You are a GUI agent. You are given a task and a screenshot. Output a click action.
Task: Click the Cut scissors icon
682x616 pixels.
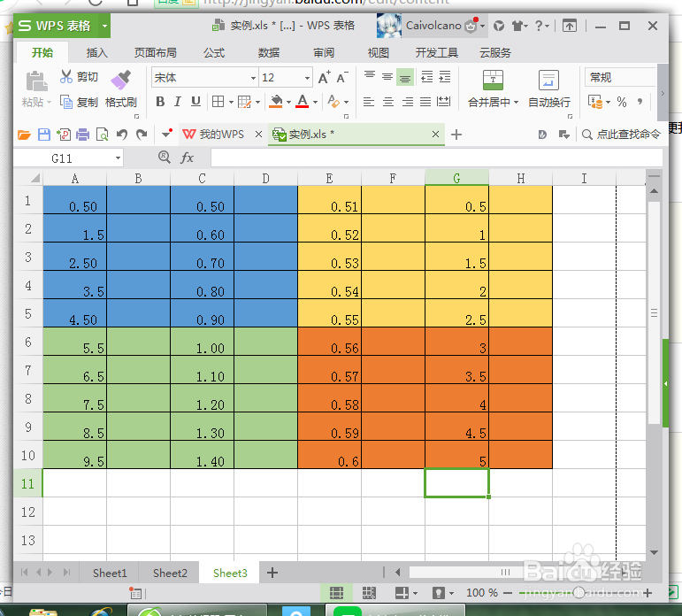click(65, 77)
